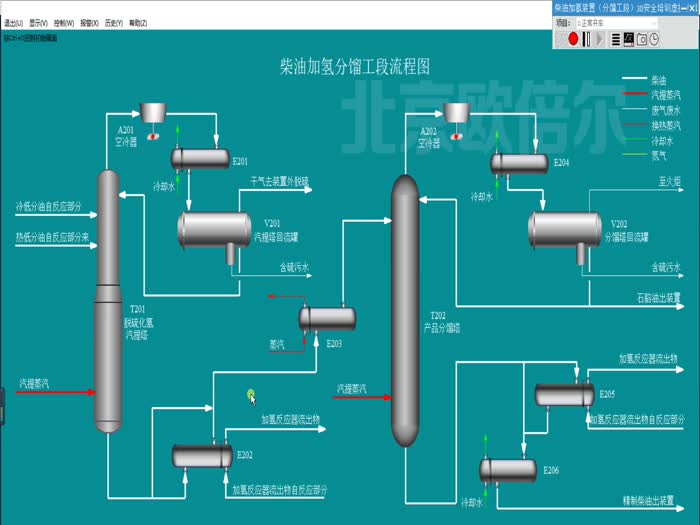This screenshot has width=700, height=525.
Task: Open the list icon with horizontal lines
Action: pos(614,39)
